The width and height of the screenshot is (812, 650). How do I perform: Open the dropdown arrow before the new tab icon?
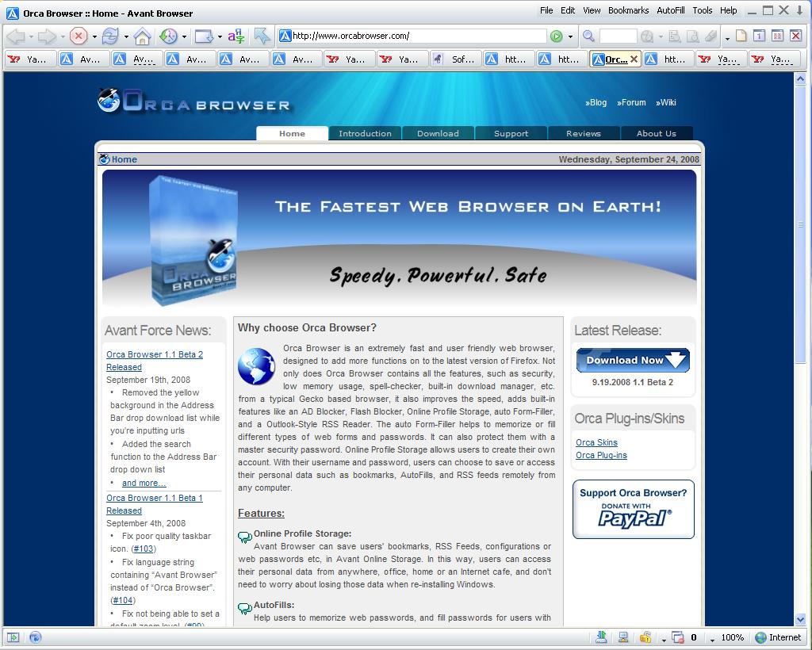[x=727, y=38]
